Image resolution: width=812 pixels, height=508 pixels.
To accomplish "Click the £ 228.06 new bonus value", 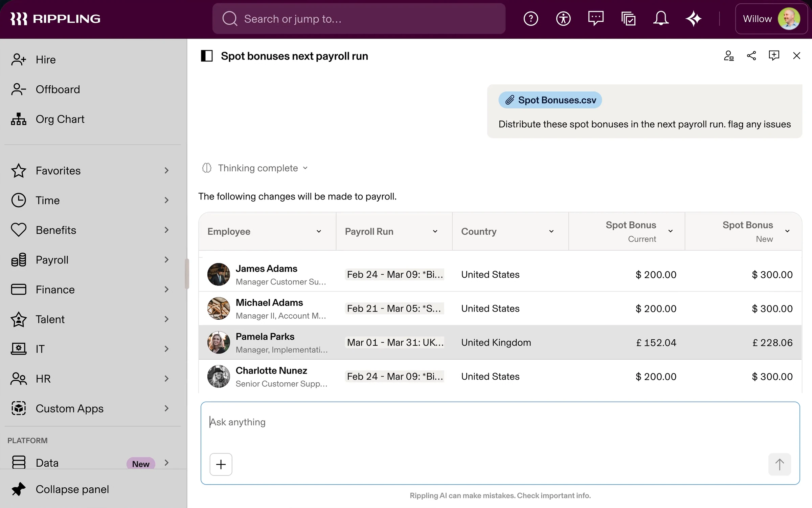I will (x=772, y=342).
